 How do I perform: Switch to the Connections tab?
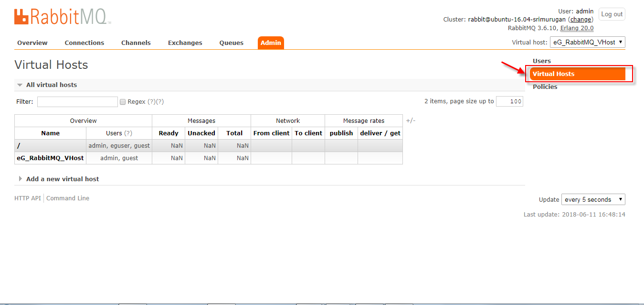tap(84, 43)
